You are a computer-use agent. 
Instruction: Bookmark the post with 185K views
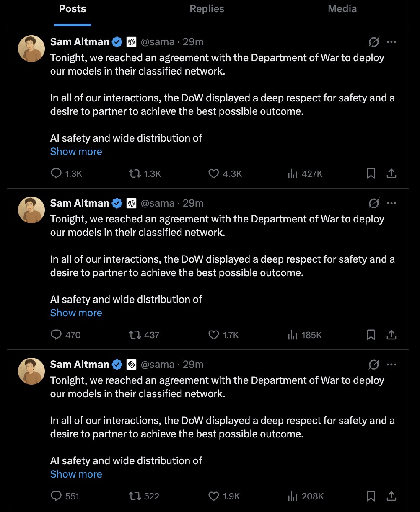click(371, 335)
